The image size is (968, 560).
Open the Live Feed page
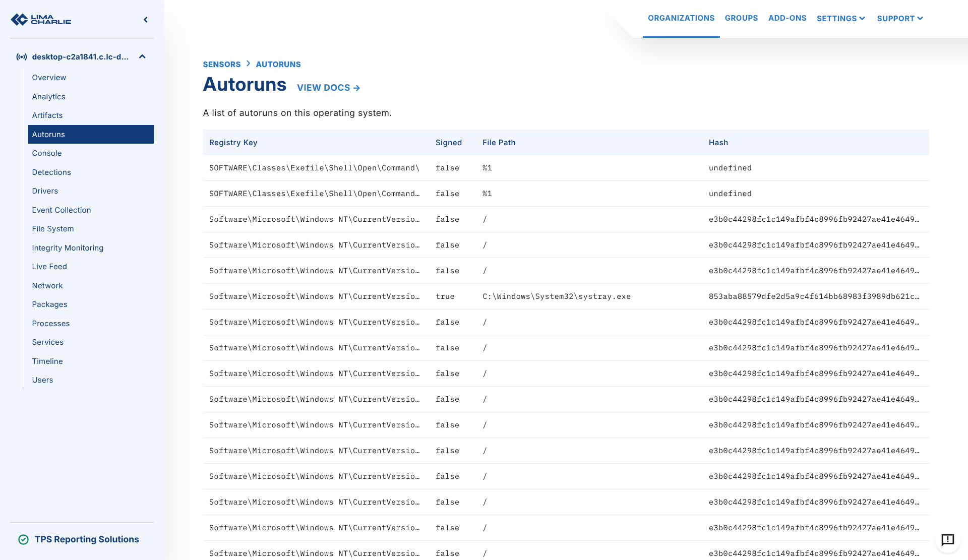click(x=49, y=267)
